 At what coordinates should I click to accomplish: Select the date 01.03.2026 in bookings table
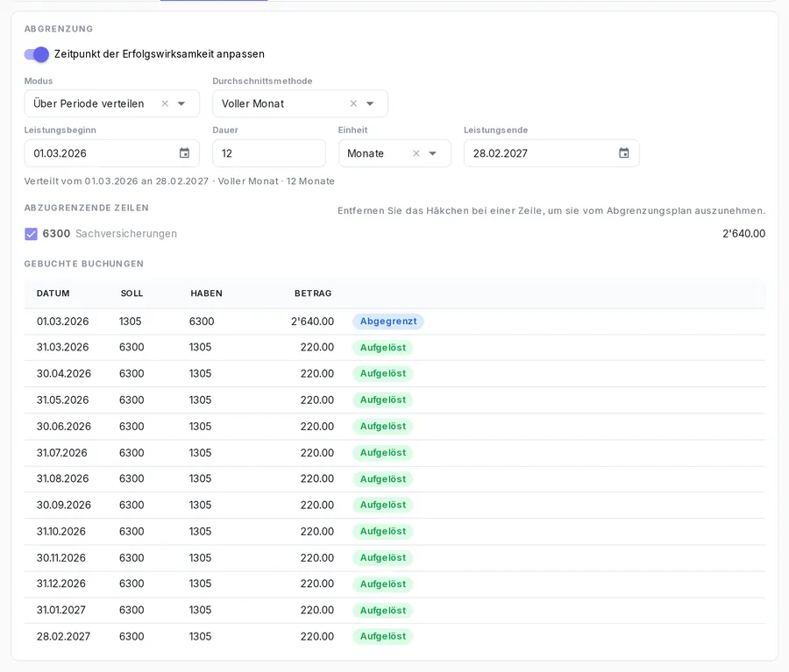(63, 322)
